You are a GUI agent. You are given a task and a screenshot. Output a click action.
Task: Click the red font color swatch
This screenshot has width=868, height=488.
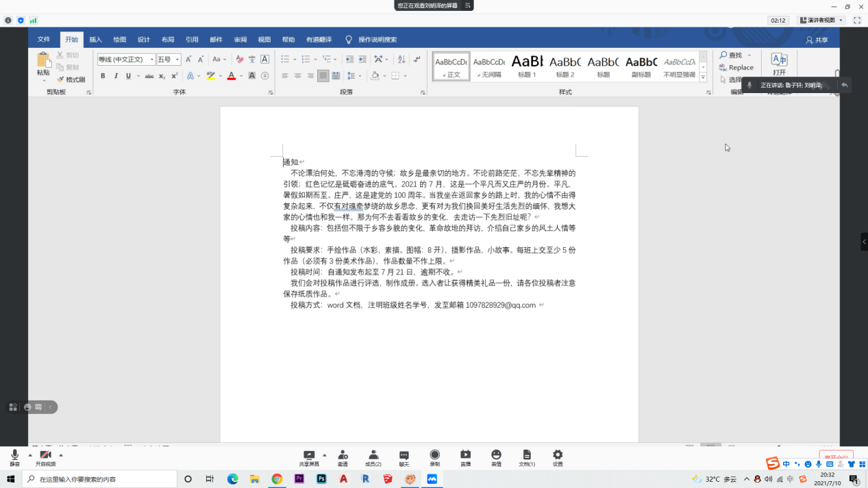pyautogui.click(x=232, y=76)
